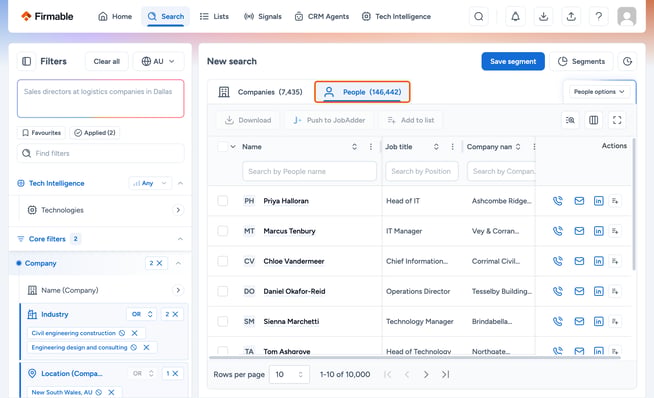Open People options dropdown
This screenshot has width=654, height=398.
(599, 92)
